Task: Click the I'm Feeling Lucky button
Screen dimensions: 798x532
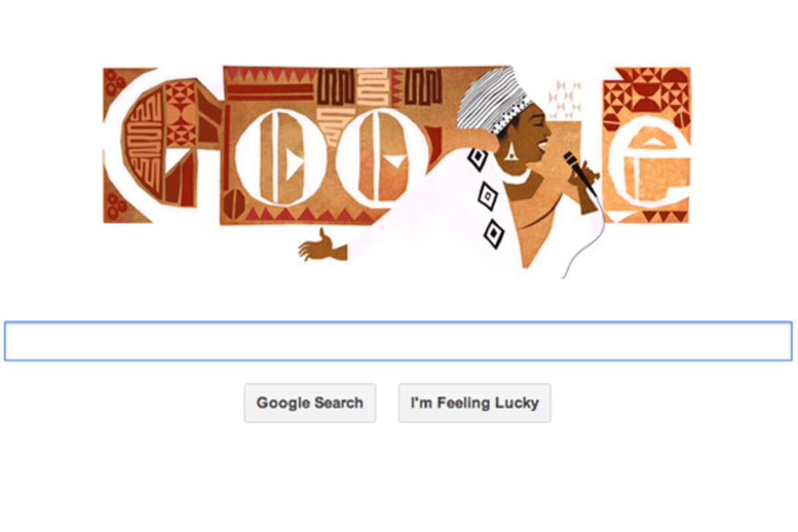Action: click(474, 403)
